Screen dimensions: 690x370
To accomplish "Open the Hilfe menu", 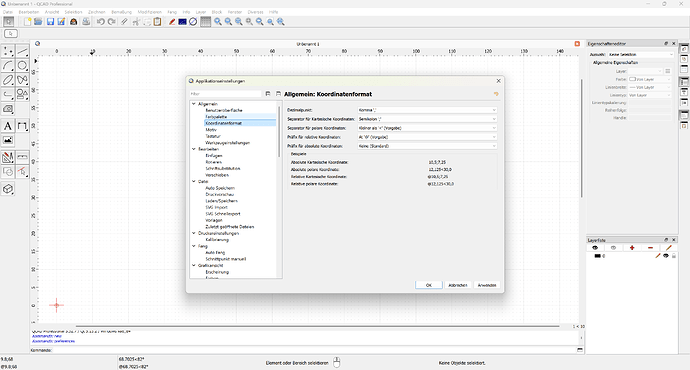I will click(273, 12).
